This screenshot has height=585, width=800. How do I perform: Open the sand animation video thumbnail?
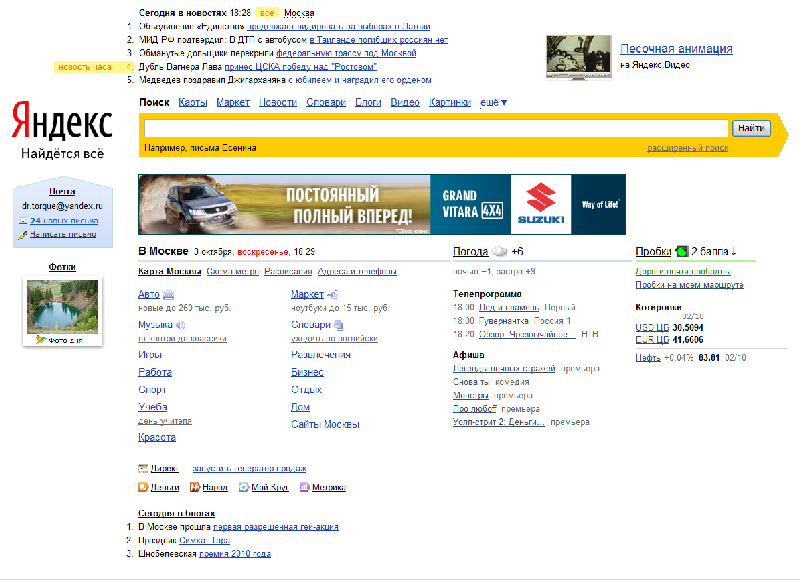click(579, 57)
